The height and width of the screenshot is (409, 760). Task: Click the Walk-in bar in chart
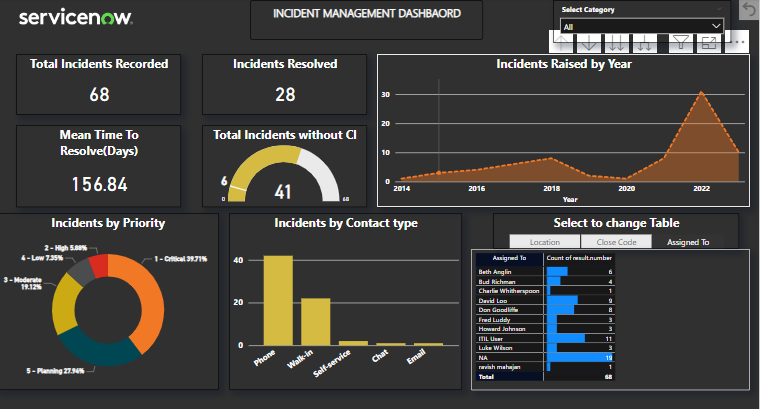click(315, 321)
